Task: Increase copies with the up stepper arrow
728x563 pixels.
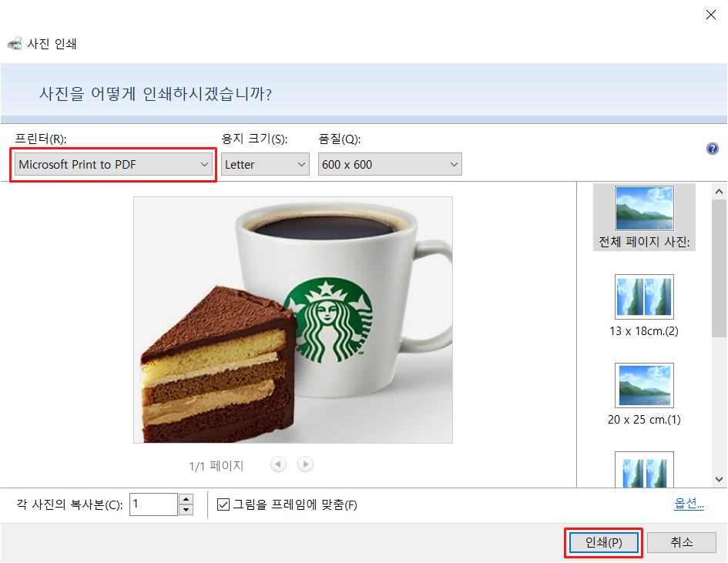Action: tap(186, 499)
